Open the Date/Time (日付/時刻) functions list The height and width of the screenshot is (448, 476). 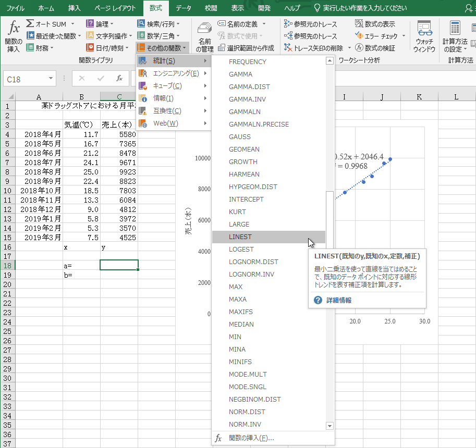pos(107,47)
